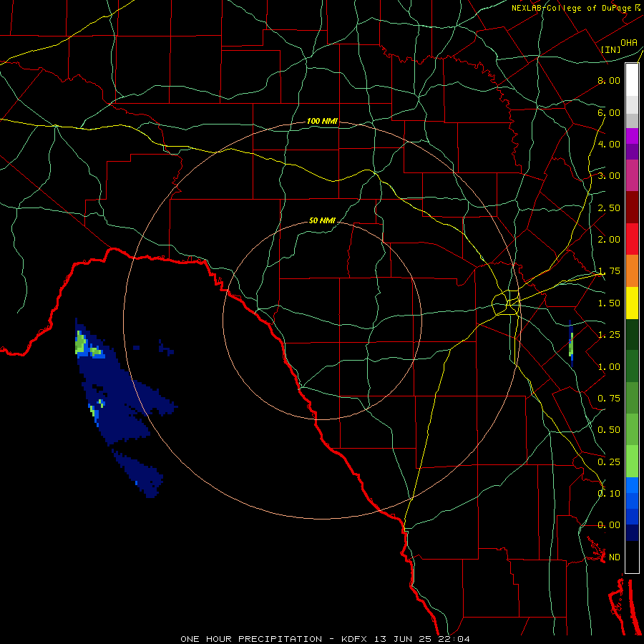Viewport: 644px width, 644px height.
Task: Click the ND legend label
Action: point(615,557)
